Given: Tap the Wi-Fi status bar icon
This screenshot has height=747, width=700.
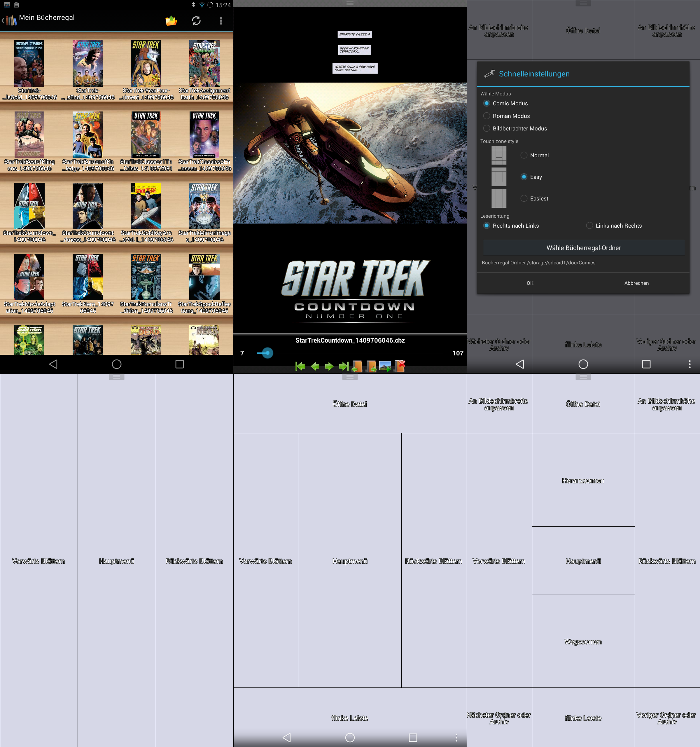Looking at the screenshot, I should pos(202,5).
